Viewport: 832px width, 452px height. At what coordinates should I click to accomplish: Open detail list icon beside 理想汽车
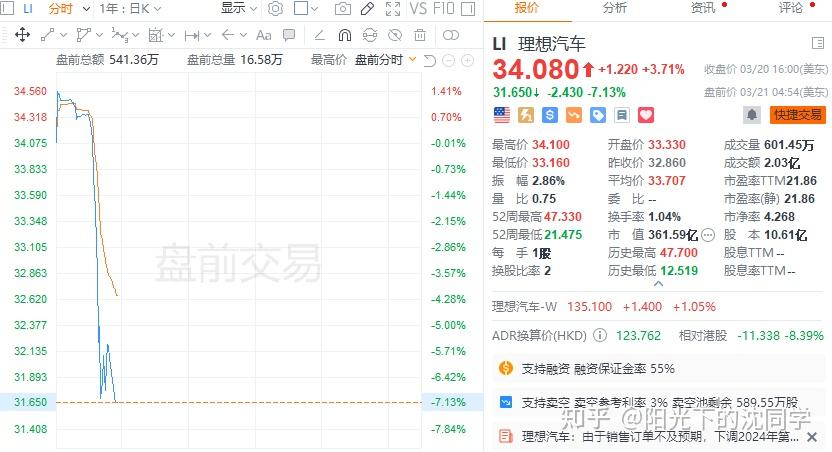[818, 44]
